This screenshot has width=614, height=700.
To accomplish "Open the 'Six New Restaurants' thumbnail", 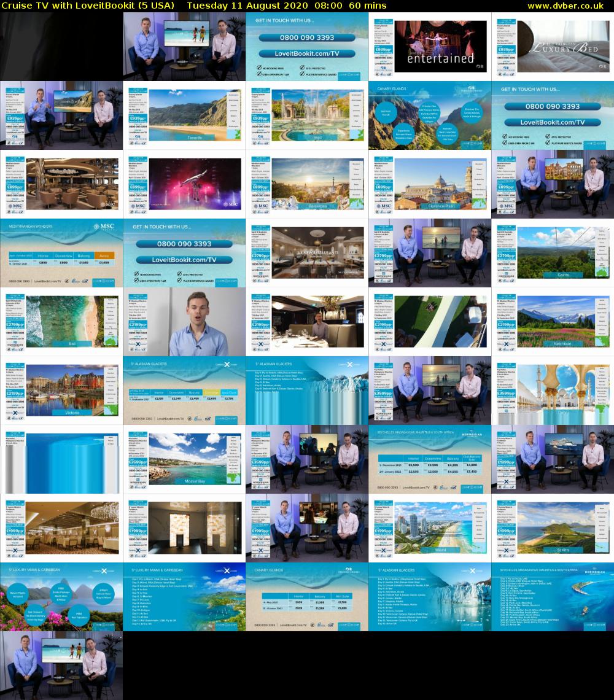I will 307,253.
